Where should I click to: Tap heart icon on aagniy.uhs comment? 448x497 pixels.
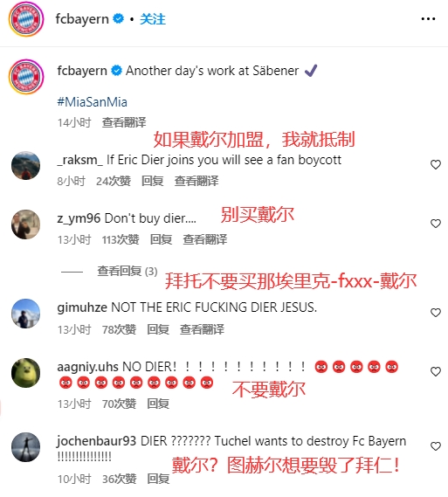(436, 371)
